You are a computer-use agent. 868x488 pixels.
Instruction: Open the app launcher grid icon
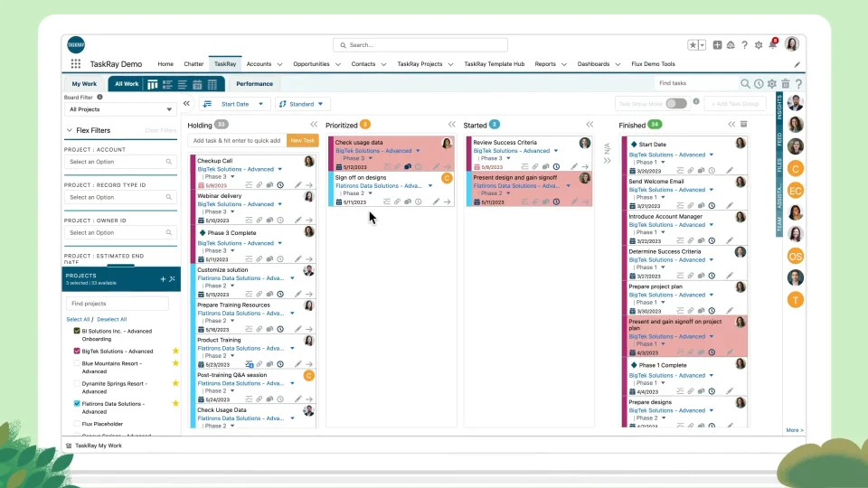coord(76,64)
